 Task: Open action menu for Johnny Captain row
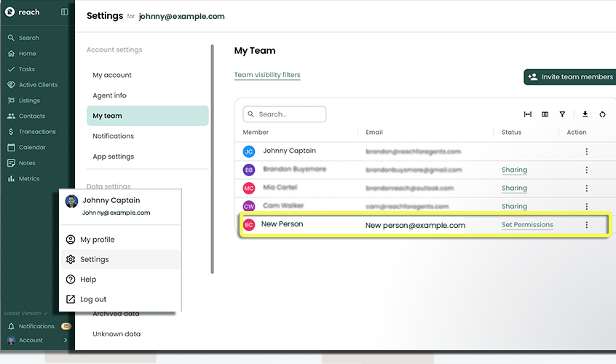coord(586,151)
